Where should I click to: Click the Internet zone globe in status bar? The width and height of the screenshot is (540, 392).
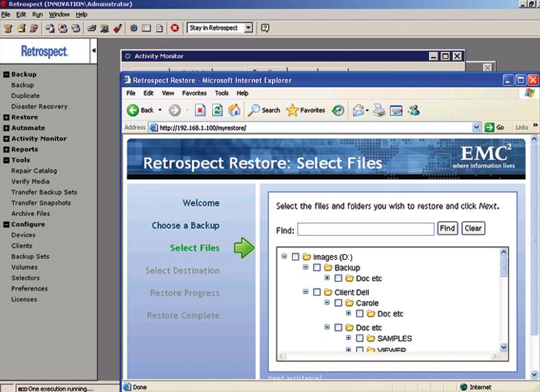[463, 387]
